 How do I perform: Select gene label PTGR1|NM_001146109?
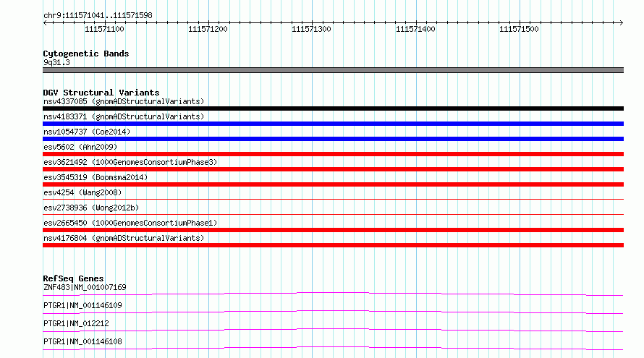pos(82,305)
